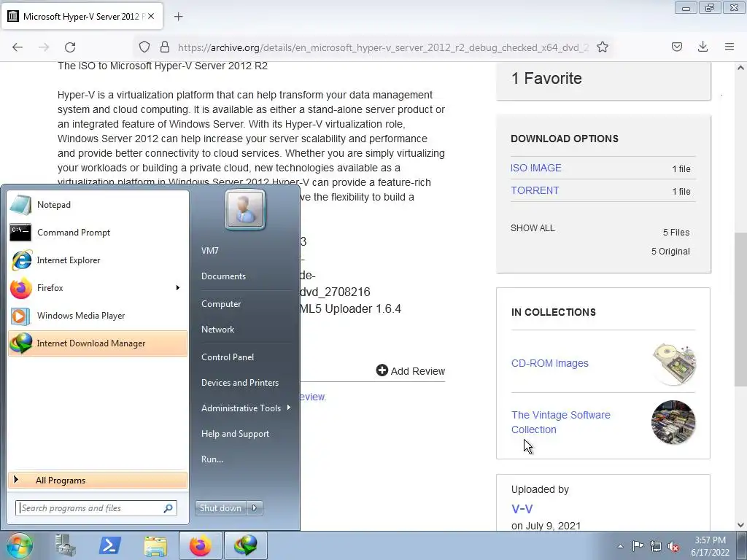Image resolution: width=747 pixels, height=560 pixels.
Task: Switch to Firefox taskbar button
Action: point(201,545)
